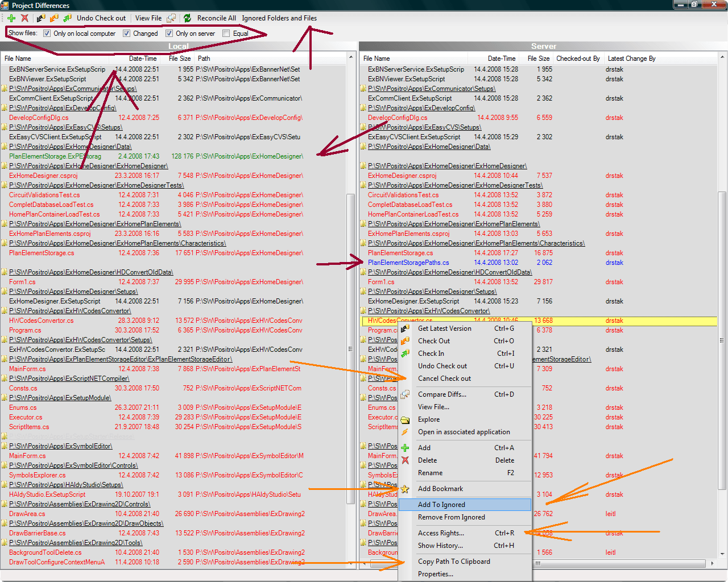Click the green Check In toolbar icon

coord(67,18)
